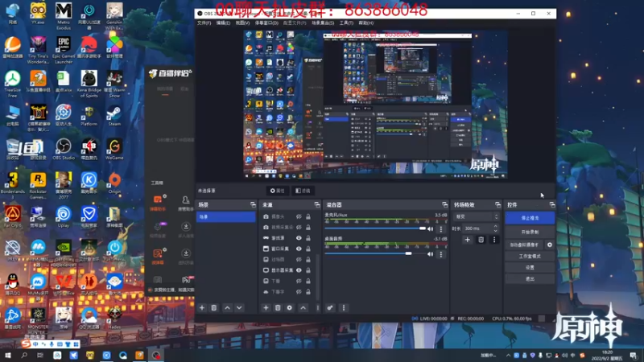Set the 桌面音频 volume slider
The height and width of the screenshot is (362, 644).
(375, 253)
